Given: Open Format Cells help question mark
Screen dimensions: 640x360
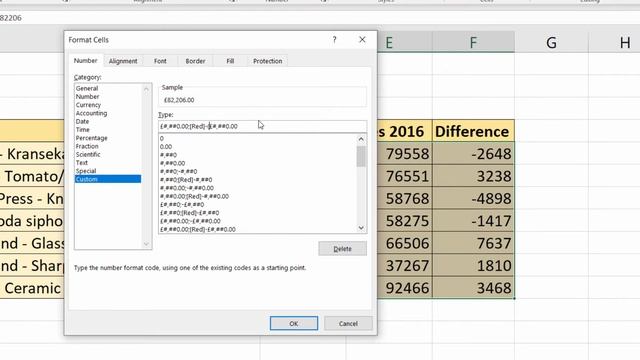Looking at the screenshot, I should click(x=334, y=40).
